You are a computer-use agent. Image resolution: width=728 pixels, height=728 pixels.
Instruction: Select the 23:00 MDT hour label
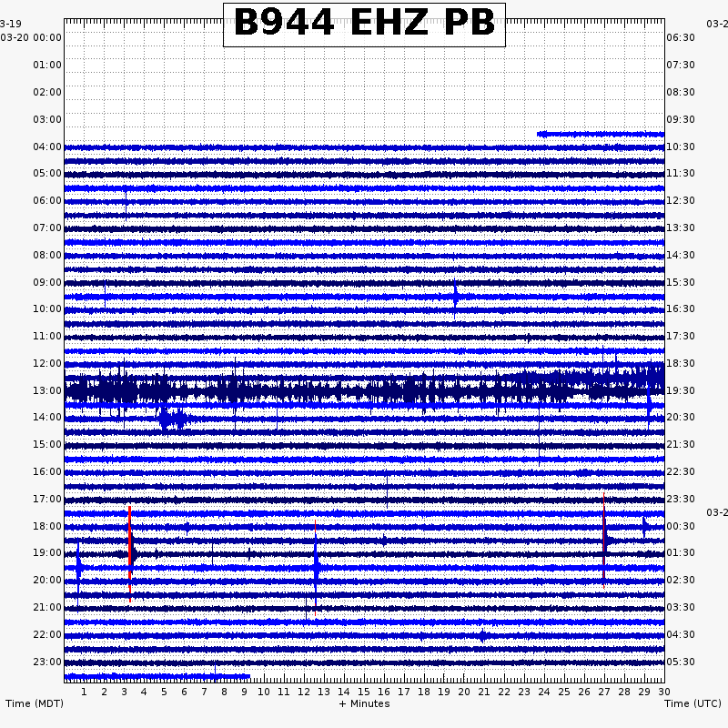click(47, 662)
